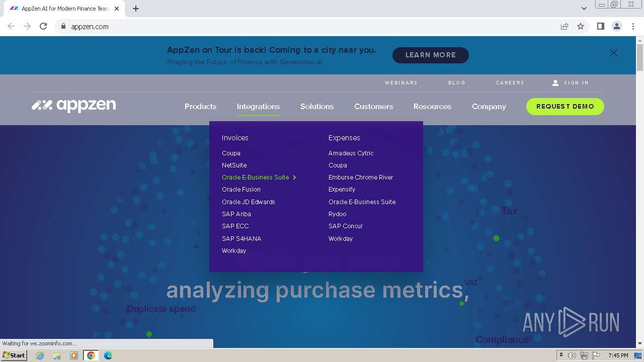This screenshot has width=644, height=362.
Task: Click the AppZen logo
Action: (73, 106)
